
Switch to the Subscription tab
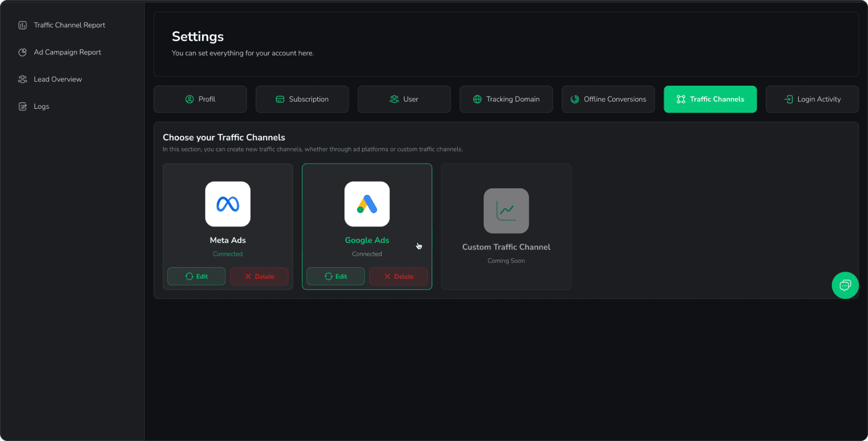point(302,99)
